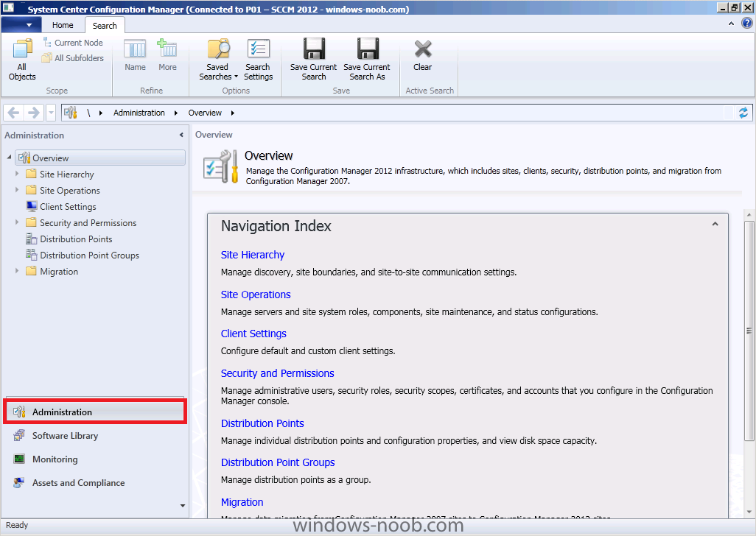Click Administration in the breadcrumb
The image size is (756, 536).
click(139, 113)
